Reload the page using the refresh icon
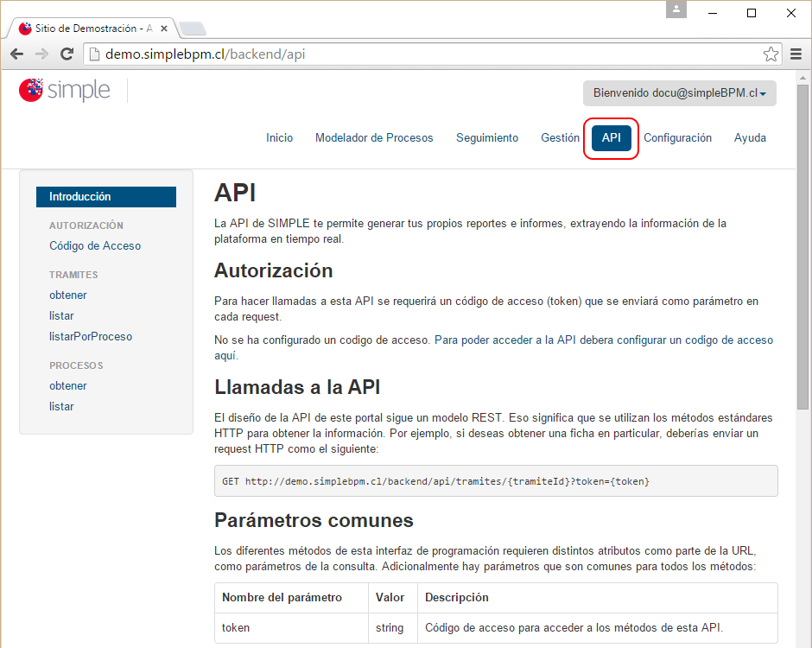The height and width of the screenshot is (648, 812). (x=67, y=53)
